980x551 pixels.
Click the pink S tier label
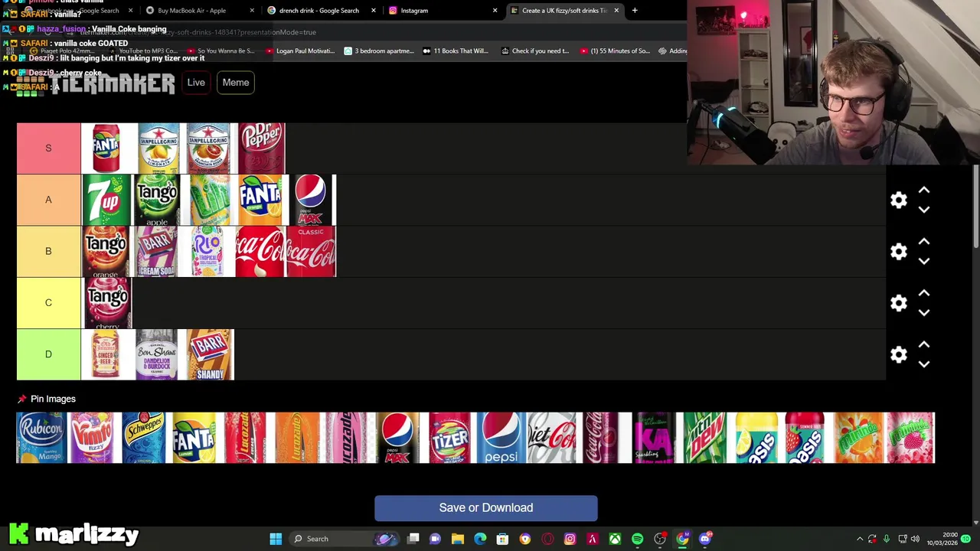(x=48, y=148)
